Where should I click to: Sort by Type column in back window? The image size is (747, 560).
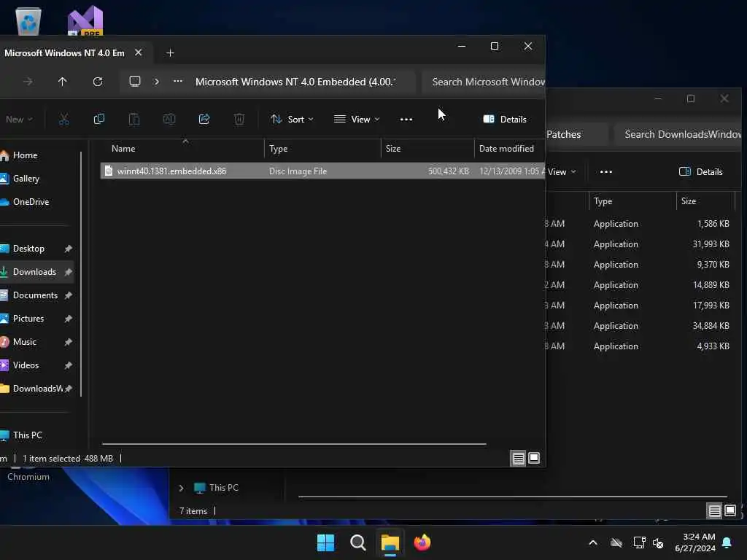coord(632,201)
